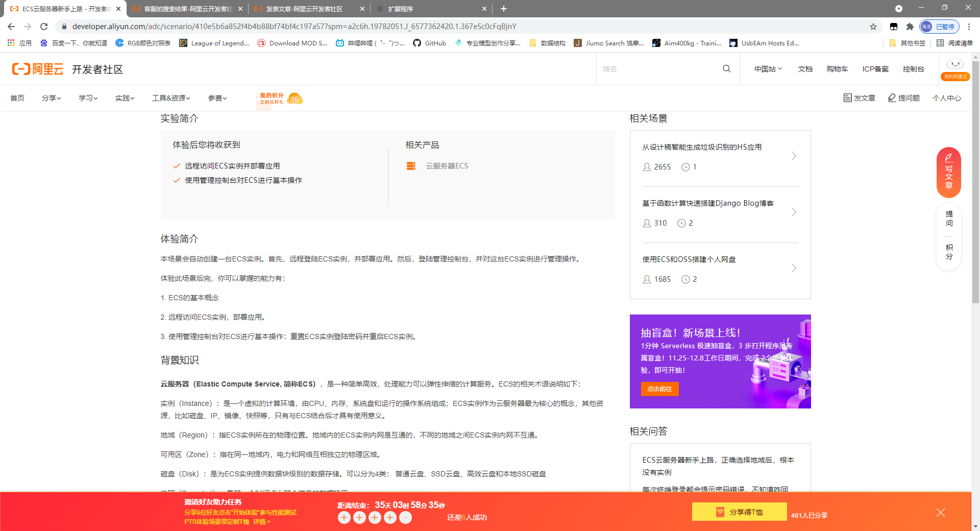Close the red invitation banner
Viewport: 980px width, 531px height.
(941, 513)
